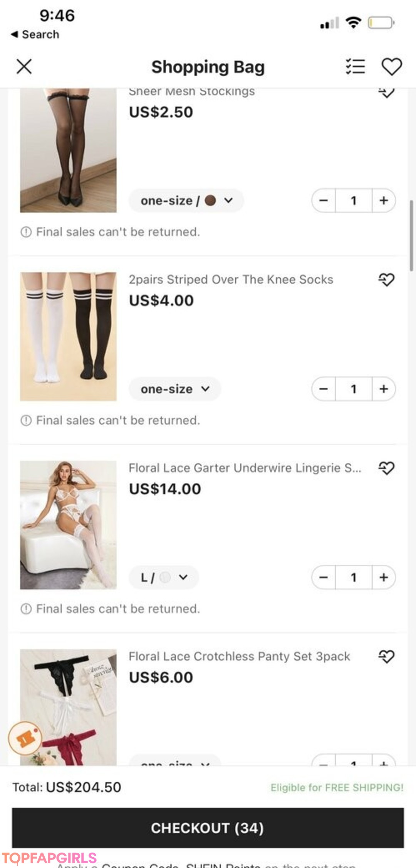Expand size and color dropdown for Mesh Stockings
This screenshot has width=416, height=868.
186,201
